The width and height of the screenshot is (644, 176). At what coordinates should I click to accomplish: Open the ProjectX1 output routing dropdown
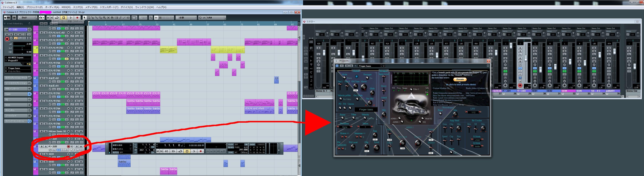click(18, 61)
